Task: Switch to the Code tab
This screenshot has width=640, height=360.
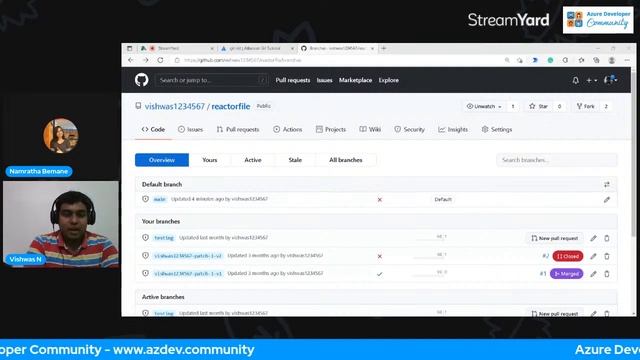Action: point(153,129)
